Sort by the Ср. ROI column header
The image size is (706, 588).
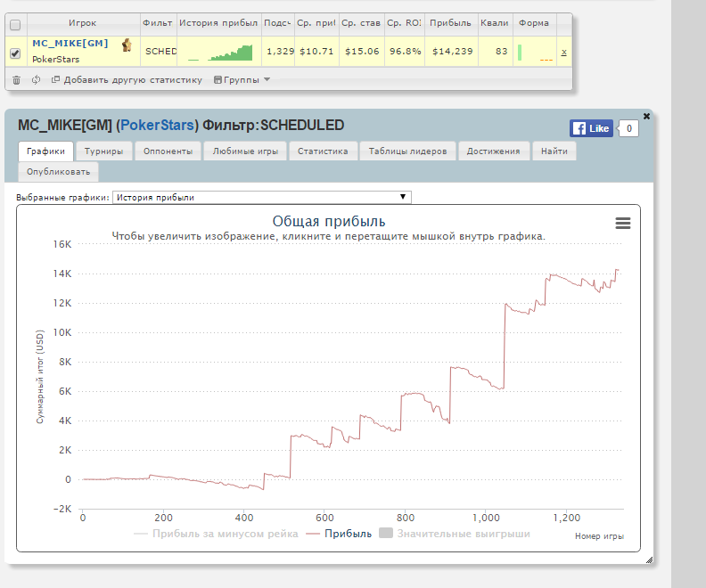pos(404,23)
